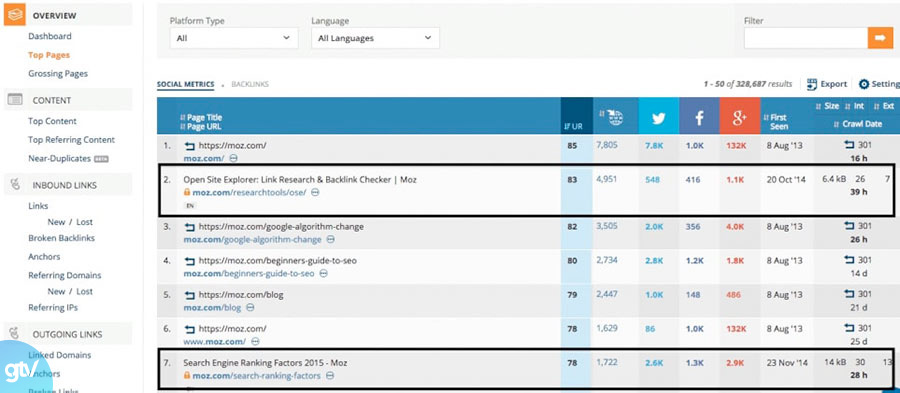
Task: Click redirect icon beside google-algorithm-change title
Action: pos(190,227)
